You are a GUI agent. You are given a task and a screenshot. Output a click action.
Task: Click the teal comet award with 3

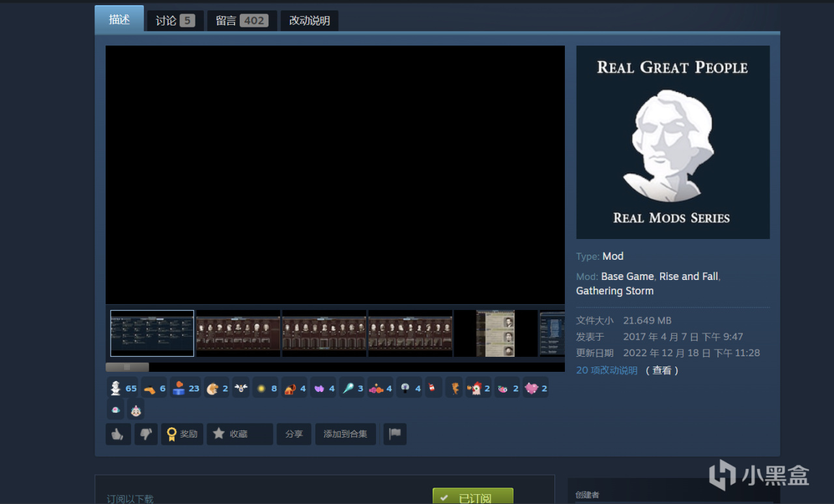pyautogui.click(x=352, y=389)
